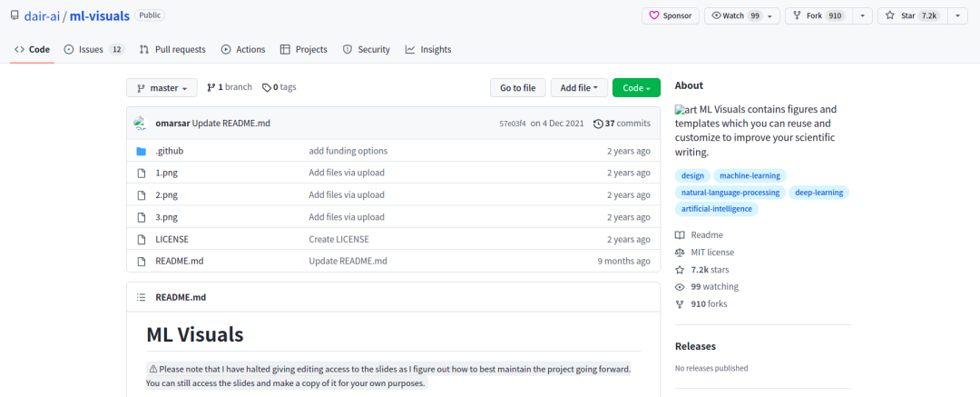Click the file icon beside README.md row
This screenshot has height=397, width=980.
pyautogui.click(x=142, y=261)
